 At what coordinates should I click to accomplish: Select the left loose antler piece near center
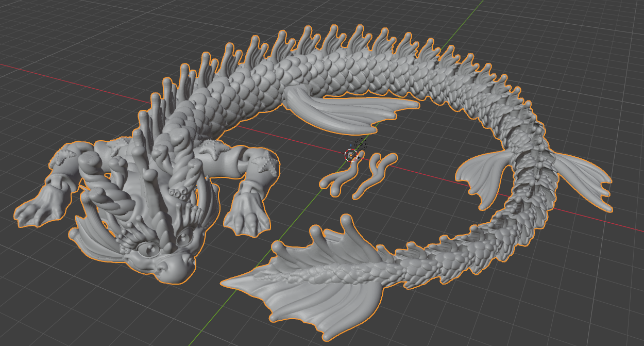click(343, 173)
